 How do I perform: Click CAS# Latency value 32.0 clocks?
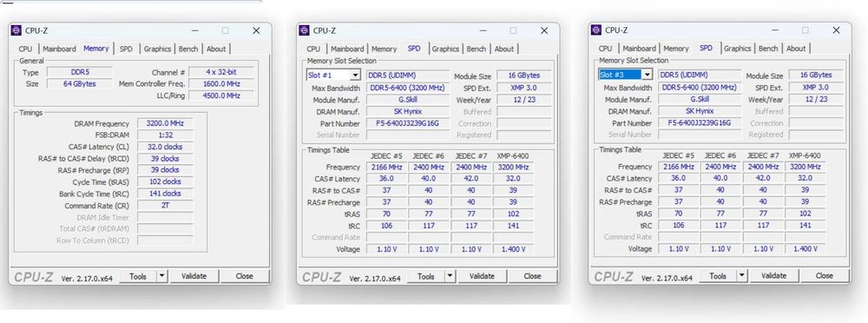pos(165,147)
